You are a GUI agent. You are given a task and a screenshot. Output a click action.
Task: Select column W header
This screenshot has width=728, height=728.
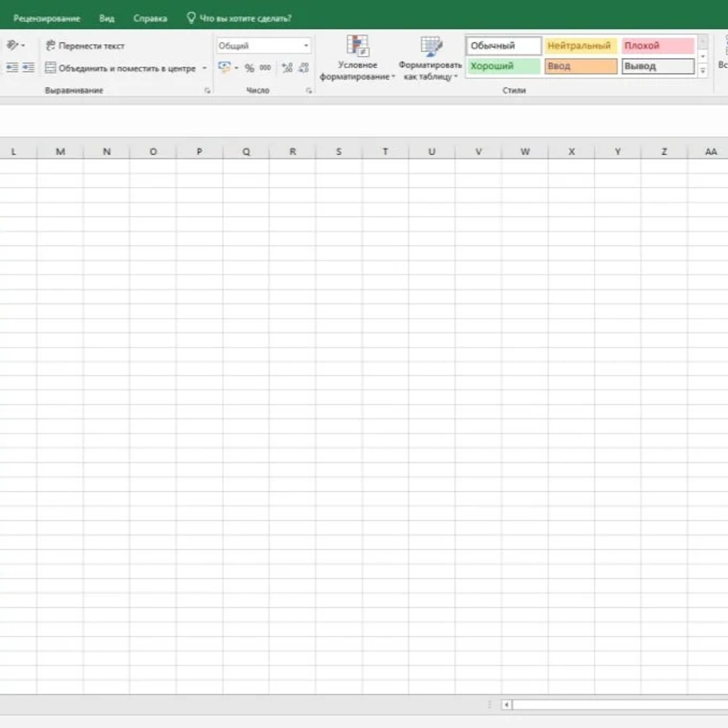coord(525,152)
